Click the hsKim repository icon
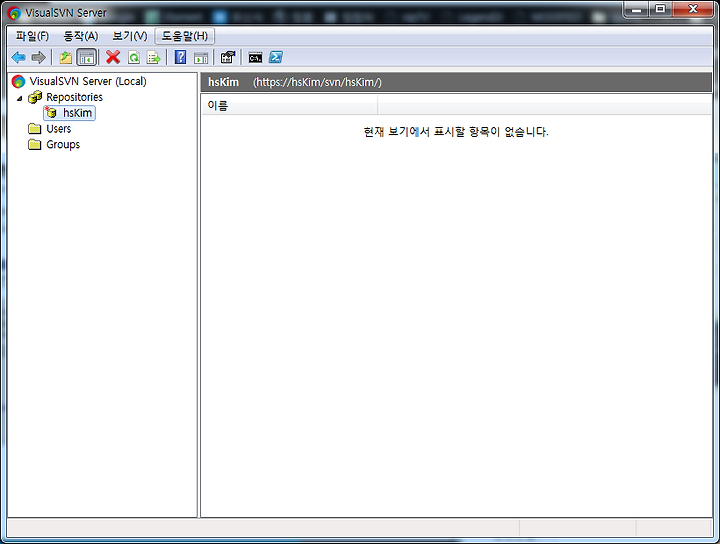Screen dimensions: 720x544 click(51, 112)
